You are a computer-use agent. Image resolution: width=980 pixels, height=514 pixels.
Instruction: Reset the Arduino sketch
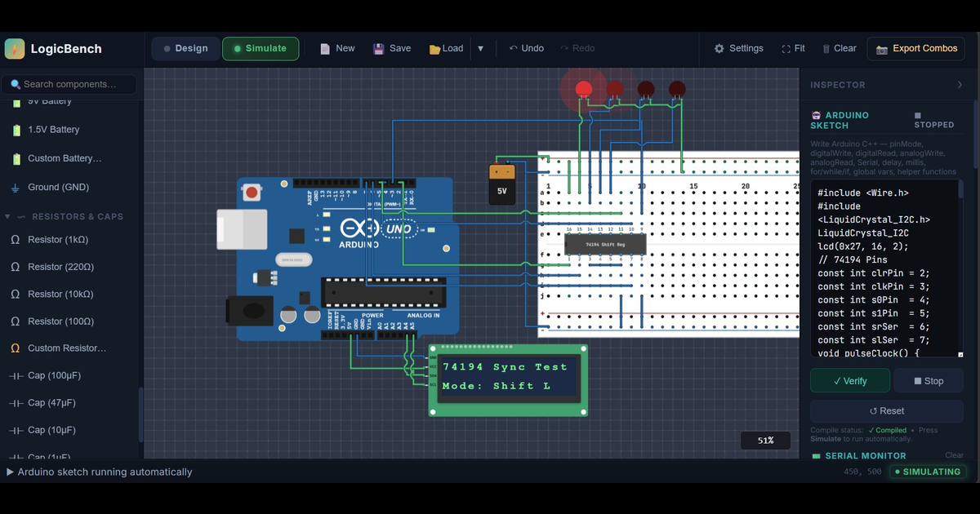(887, 411)
